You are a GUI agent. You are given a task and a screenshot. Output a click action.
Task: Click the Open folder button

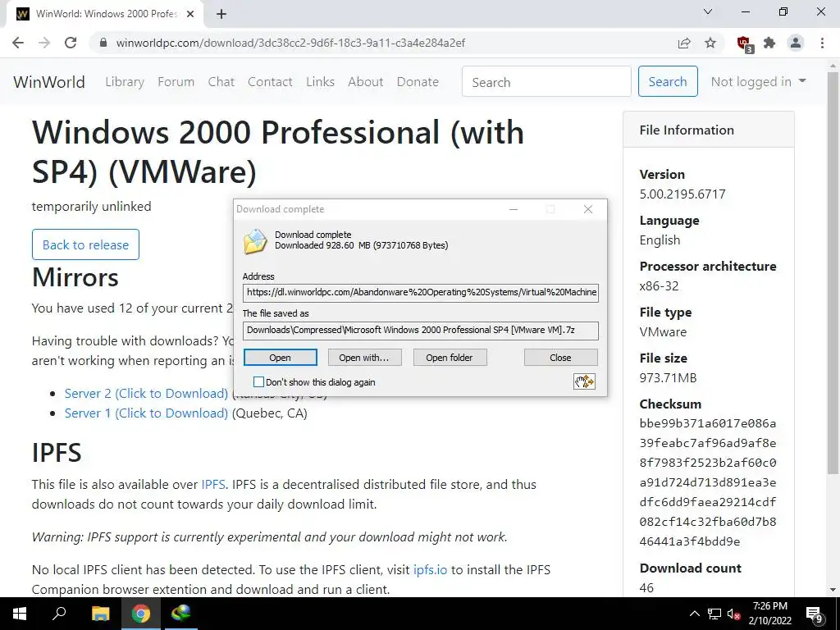(450, 358)
